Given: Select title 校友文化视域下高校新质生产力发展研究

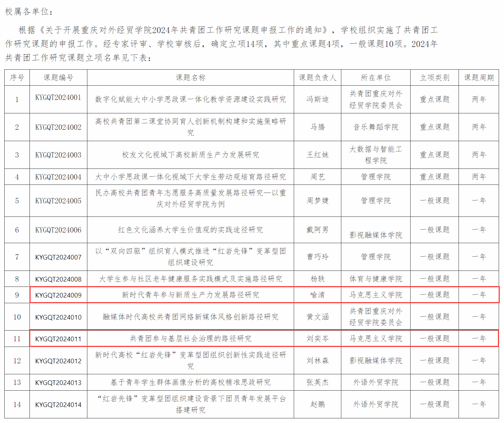Looking at the screenshot, I should pos(191,155).
